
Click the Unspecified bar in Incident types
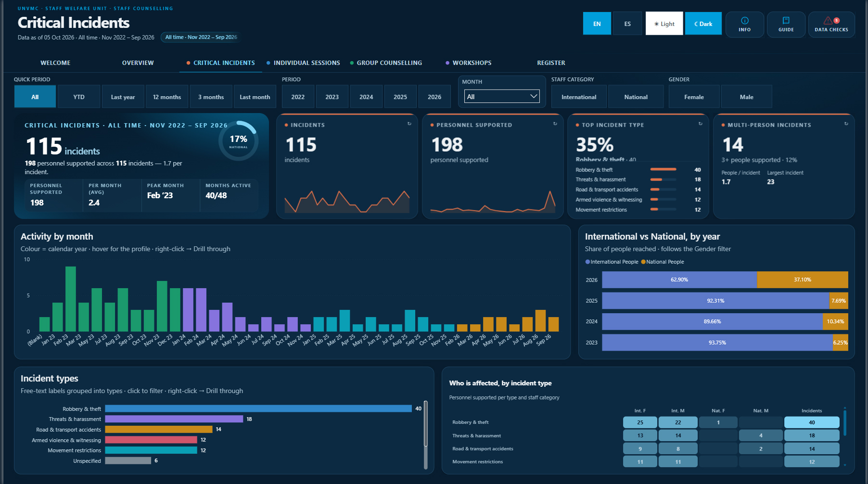[128, 460]
